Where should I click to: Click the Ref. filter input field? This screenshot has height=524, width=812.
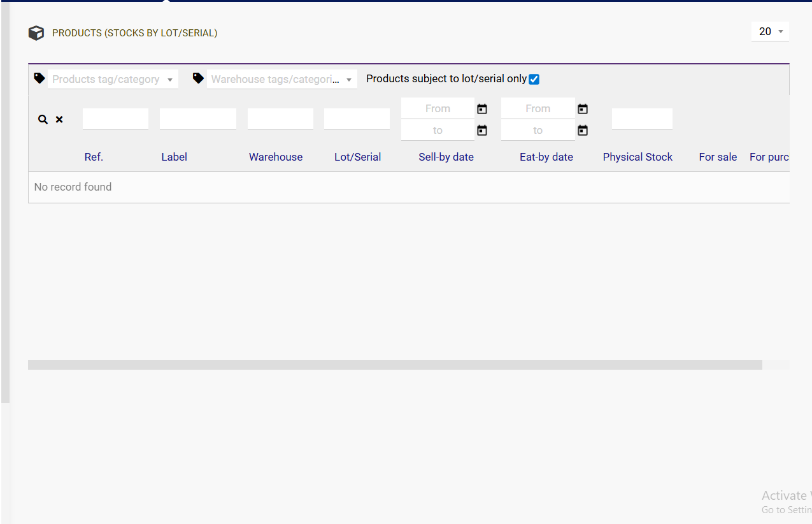click(x=115, y=119)
